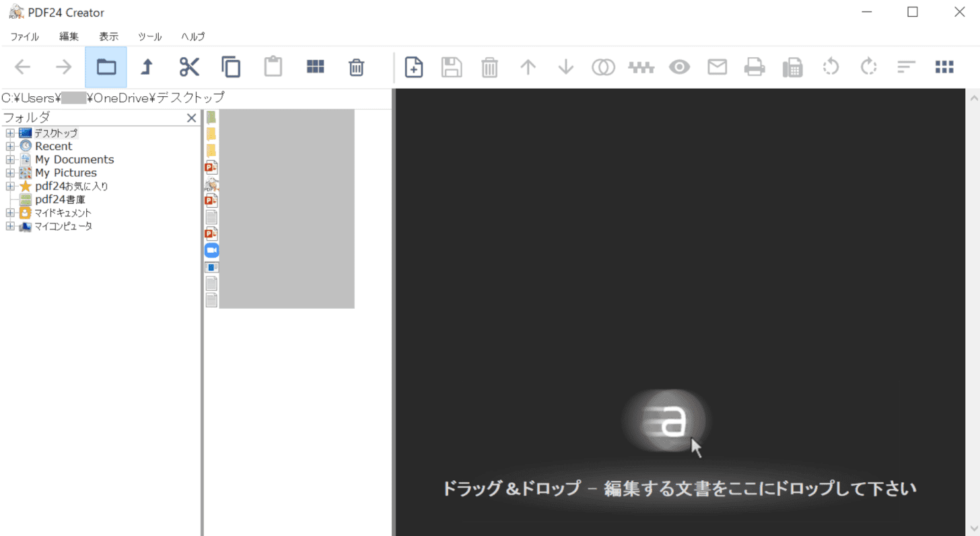
Task: Open the ツール menu
Action: tap(149, 36)
